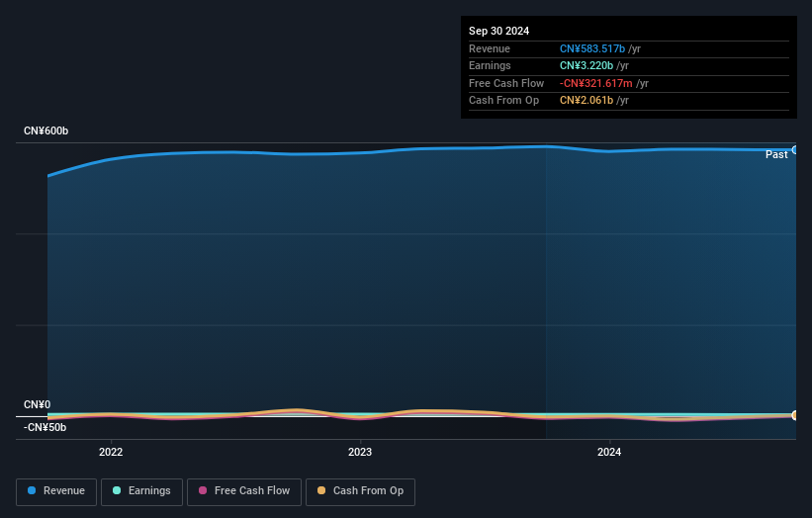Image resolution: width=812 pixels, height=518 pixels.
Task: Click the Revenue row label in tooltip
Action: tap(490, 48)
